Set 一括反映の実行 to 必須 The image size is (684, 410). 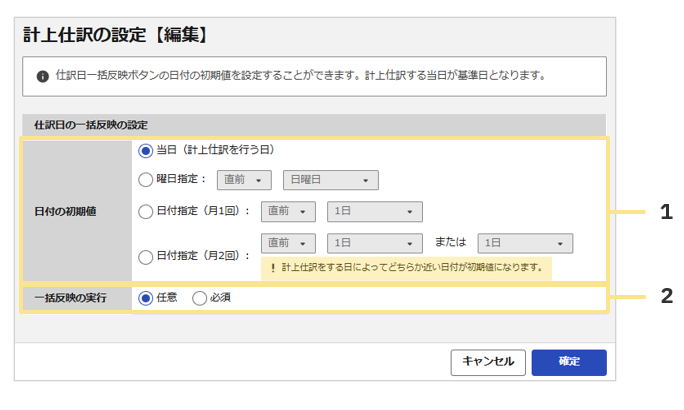pos(199,298)
